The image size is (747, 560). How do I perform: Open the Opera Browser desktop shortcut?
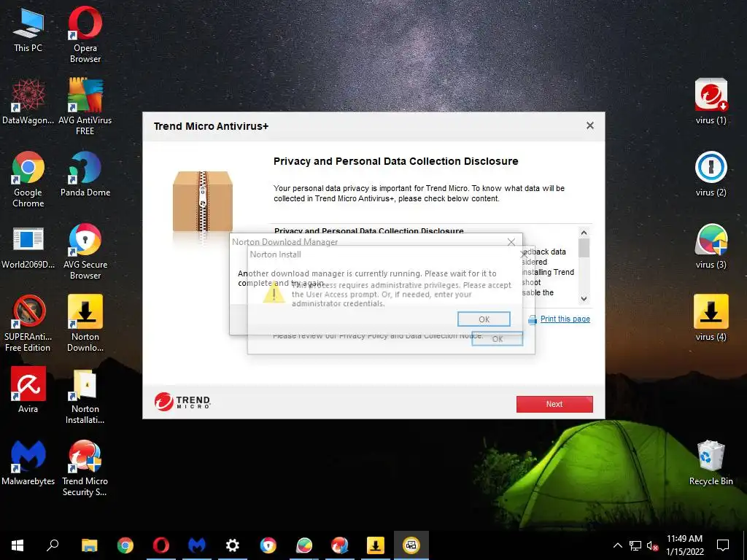85,34
